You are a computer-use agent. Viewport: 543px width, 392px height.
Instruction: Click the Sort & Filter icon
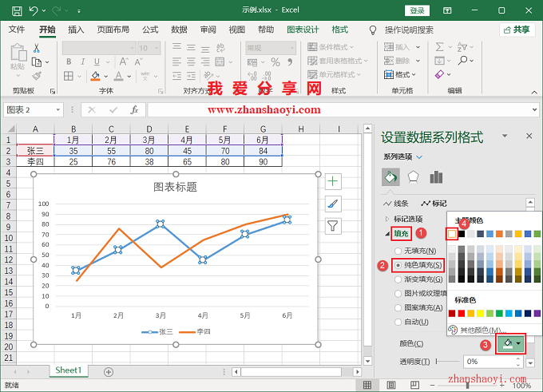click(x=462, y=47)
